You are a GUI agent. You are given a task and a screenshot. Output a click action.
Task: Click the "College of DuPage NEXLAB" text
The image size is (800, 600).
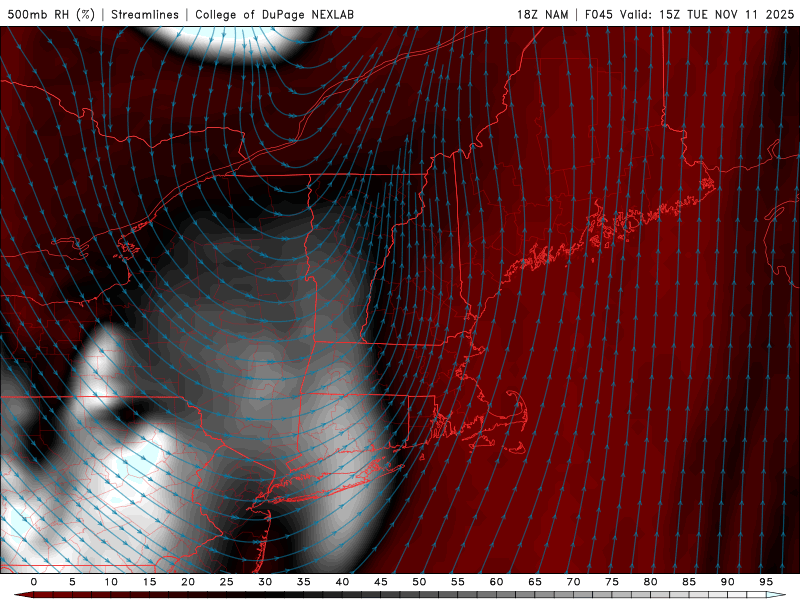click(274, 14)
